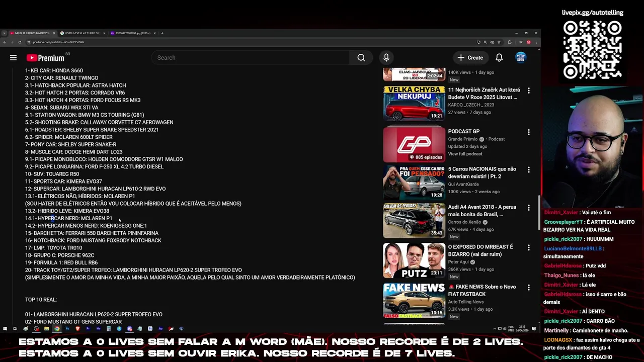The image size is (644, 362).
Task: Click line '10- SUV: TOUAREG R50'
Action: [52, 174]
